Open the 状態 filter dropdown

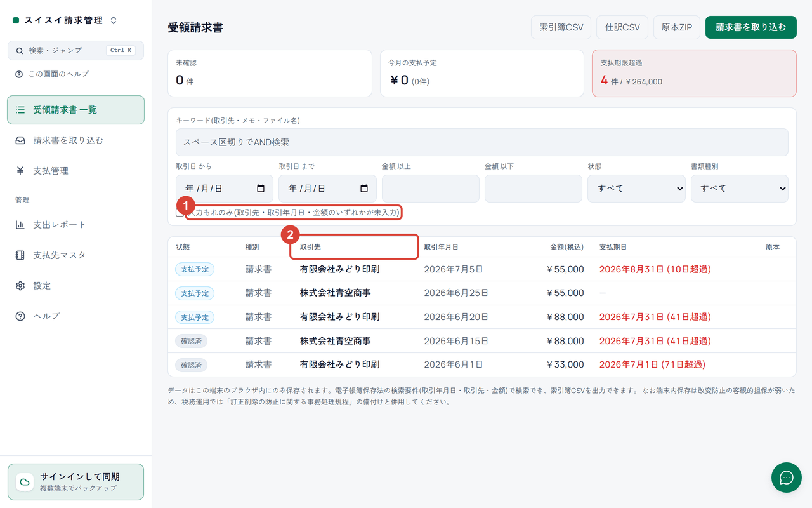tap(636, 189)
